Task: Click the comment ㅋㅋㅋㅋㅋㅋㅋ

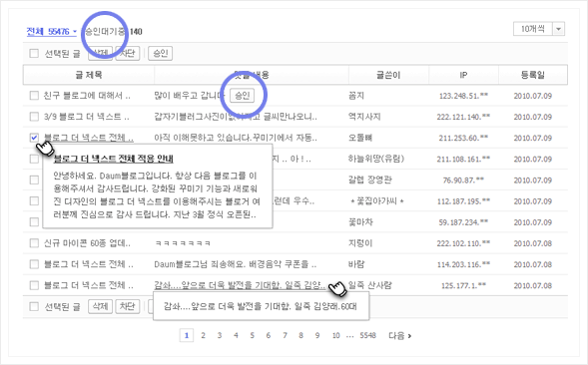Action: pos(183,243)
